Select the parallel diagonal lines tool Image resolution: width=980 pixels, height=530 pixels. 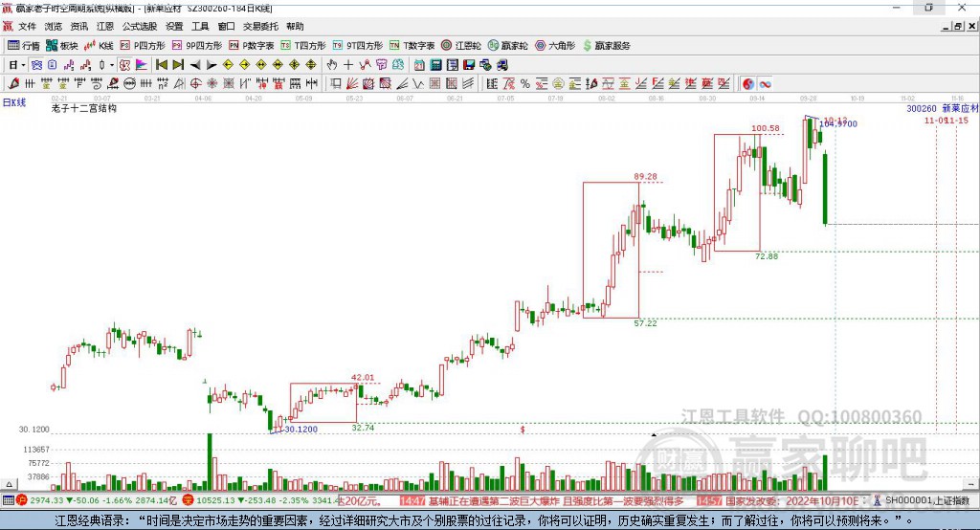click(x=468, y=83)
